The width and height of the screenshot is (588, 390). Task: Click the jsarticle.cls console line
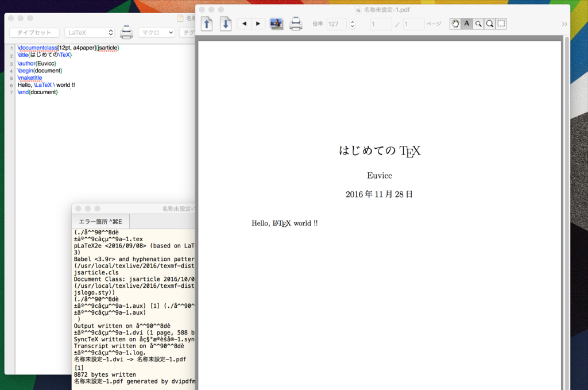coord(96,273)
